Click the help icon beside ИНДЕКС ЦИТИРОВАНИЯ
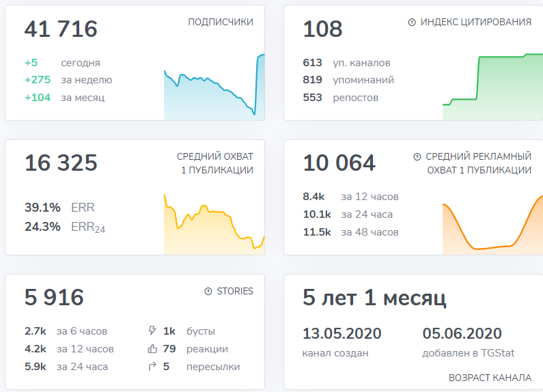Viewport: 543px width, 392px height. 412,22
